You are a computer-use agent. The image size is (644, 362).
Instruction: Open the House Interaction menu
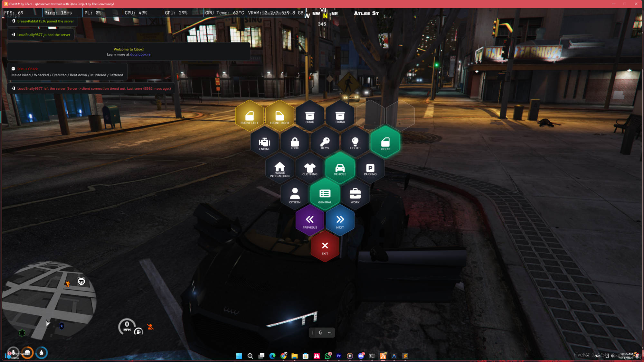pyautogui.click(x=279, y=168)
